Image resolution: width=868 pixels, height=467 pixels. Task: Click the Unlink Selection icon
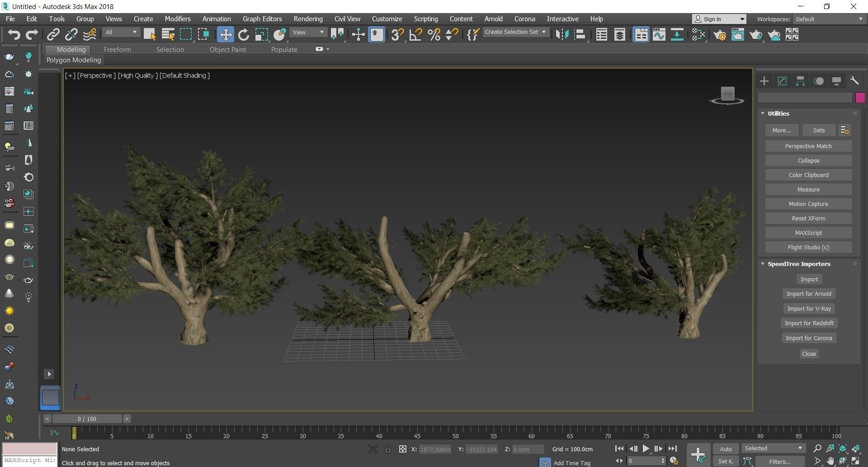(71, 34)
